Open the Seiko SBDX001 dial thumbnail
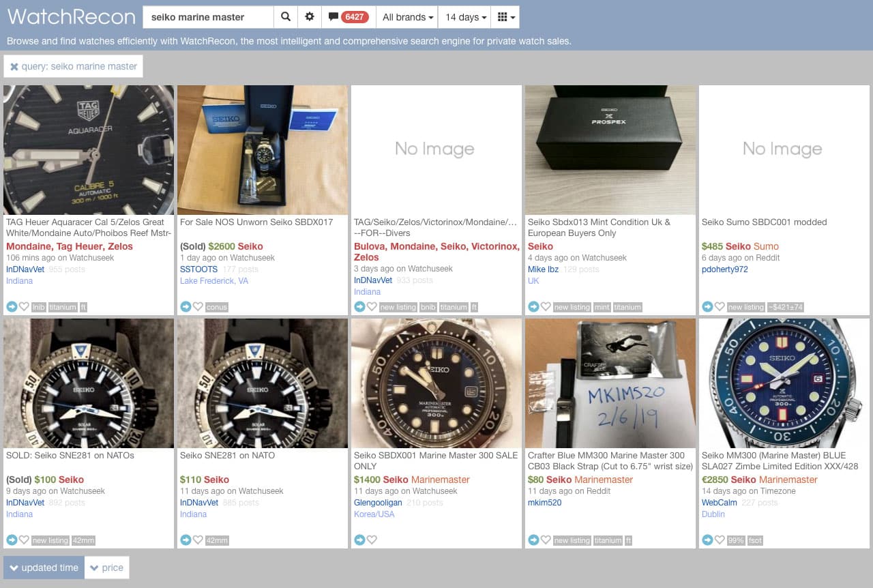The width and height of the screenshot is (873, 588). pos(436,383)
